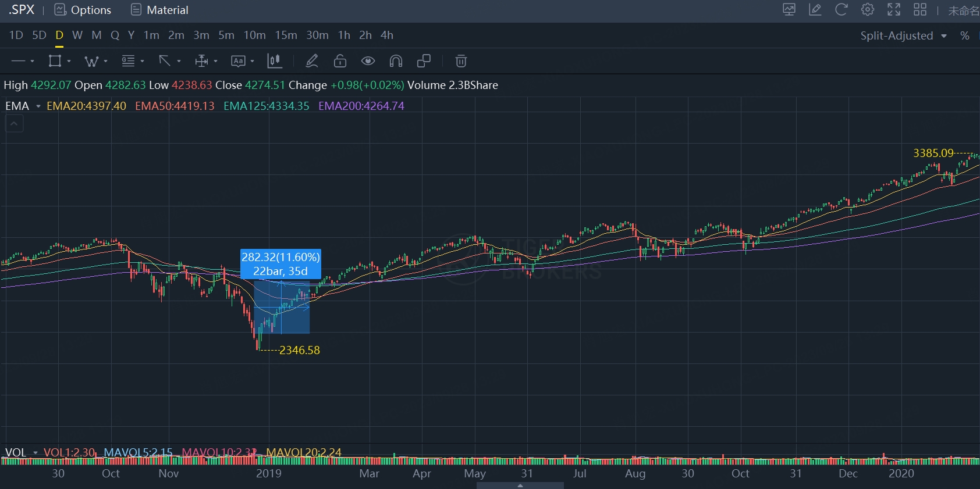
Task: Delete drawings with the trash icon
Action: point(461,61)
